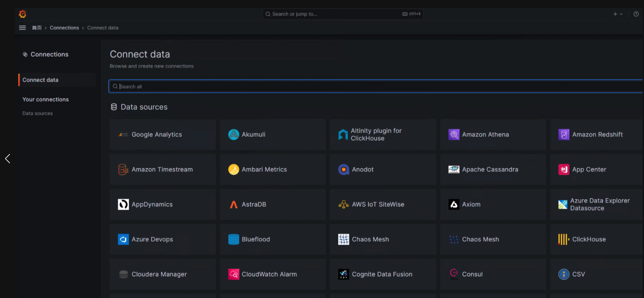
Task: Click the Grafana logo
Action: (22, 14)
